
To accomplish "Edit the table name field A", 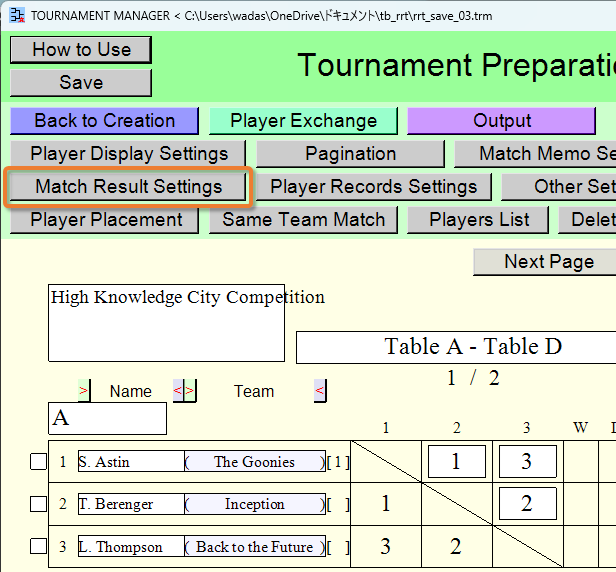I will pyautogui.click(x=107, y=418).
